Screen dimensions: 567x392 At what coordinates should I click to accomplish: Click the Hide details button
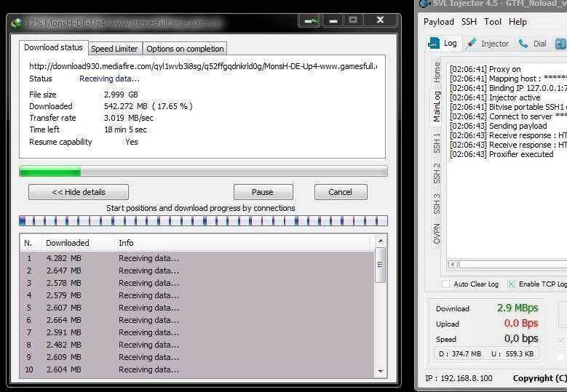pyautogui.click(x=79, y=192)
